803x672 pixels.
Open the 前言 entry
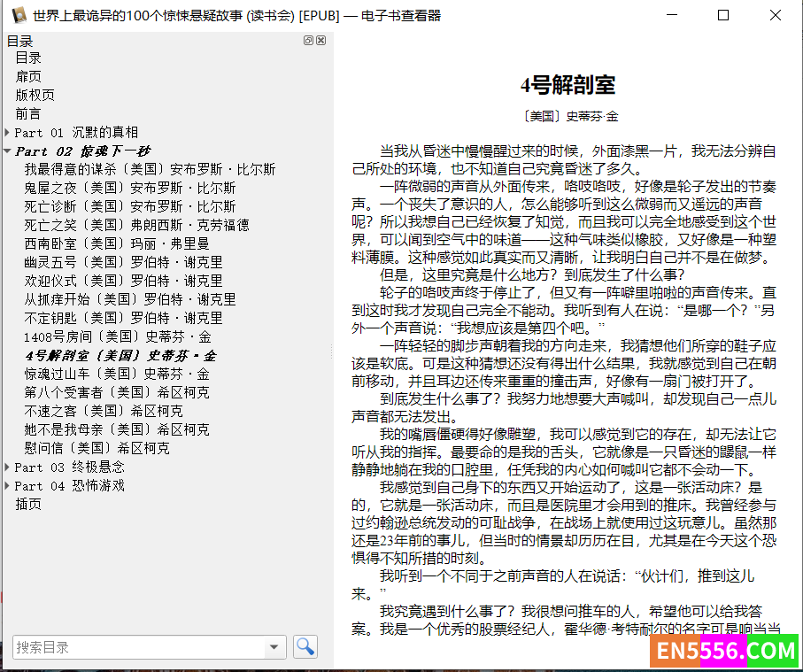pos(28,113)
